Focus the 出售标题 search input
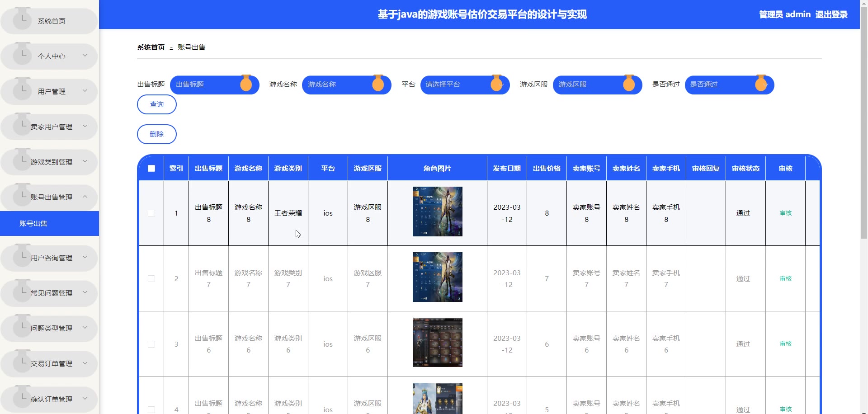868x414 pixels. [215, 85]
